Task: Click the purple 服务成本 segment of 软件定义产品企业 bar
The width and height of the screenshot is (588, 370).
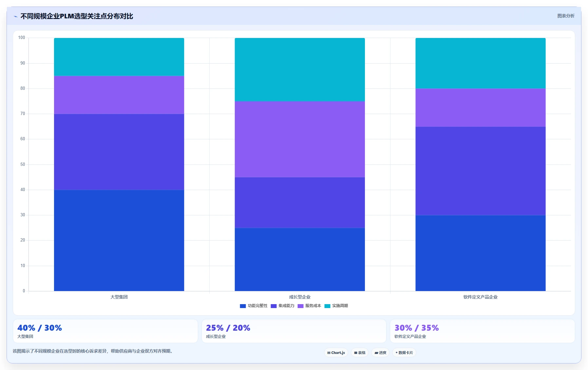Action: click(x=481, y=107)
